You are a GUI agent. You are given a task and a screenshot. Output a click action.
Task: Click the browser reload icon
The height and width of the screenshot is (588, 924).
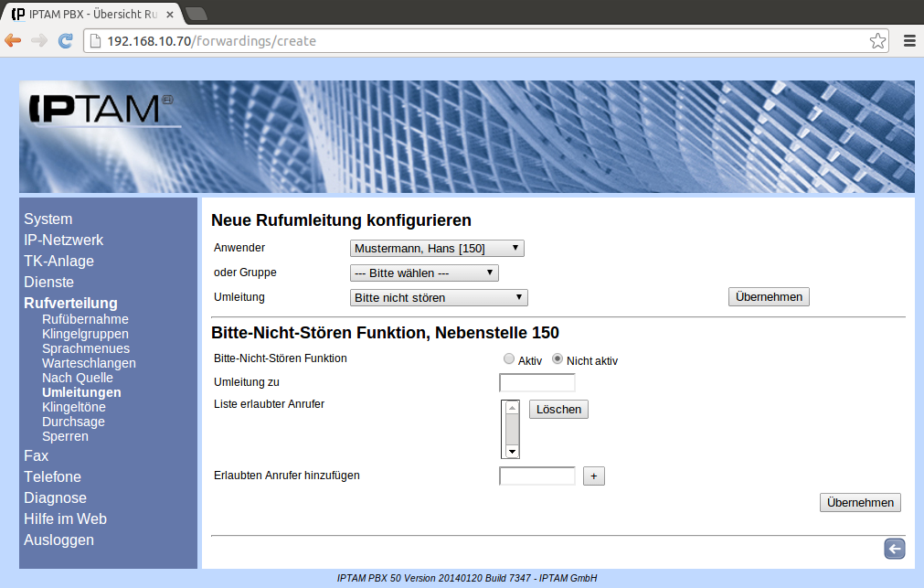tap(66, 40)
